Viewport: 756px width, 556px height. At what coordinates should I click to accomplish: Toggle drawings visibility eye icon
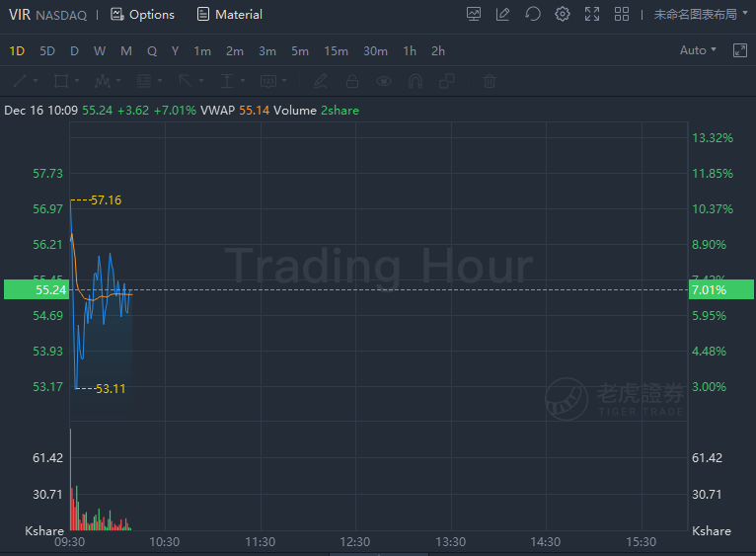(x=384, y=81)
